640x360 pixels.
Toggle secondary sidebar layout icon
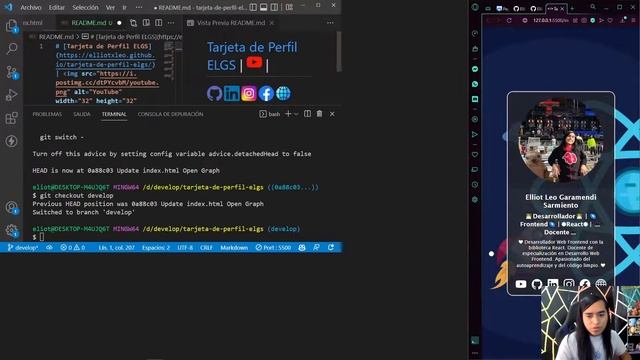tap(274, 7)
